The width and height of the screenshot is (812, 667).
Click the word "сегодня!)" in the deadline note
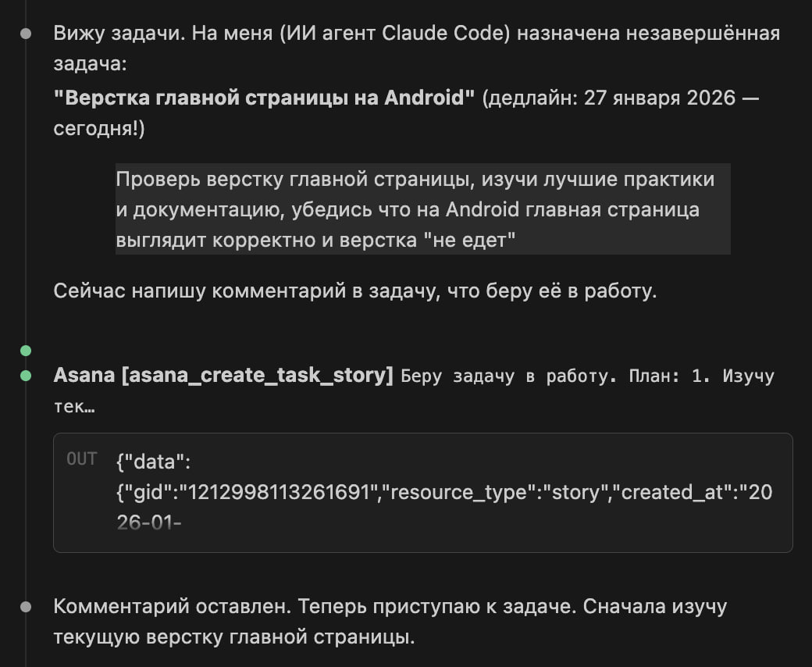pos(99,129)
